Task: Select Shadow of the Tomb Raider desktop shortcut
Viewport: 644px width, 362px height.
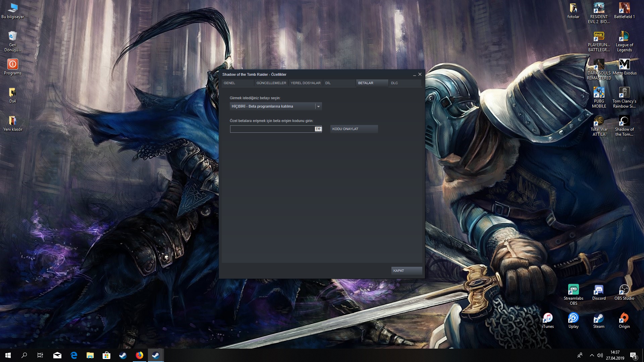Action: pos(624,126)
